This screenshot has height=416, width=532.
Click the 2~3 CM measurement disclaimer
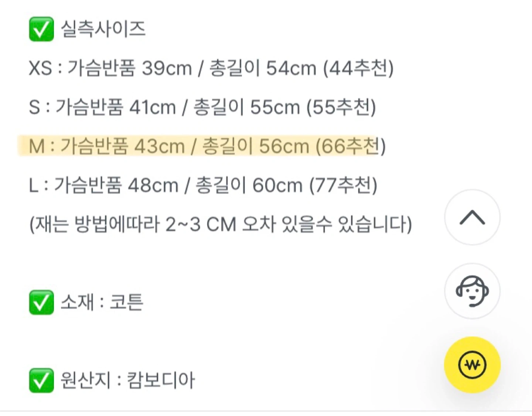click(221, 224)
